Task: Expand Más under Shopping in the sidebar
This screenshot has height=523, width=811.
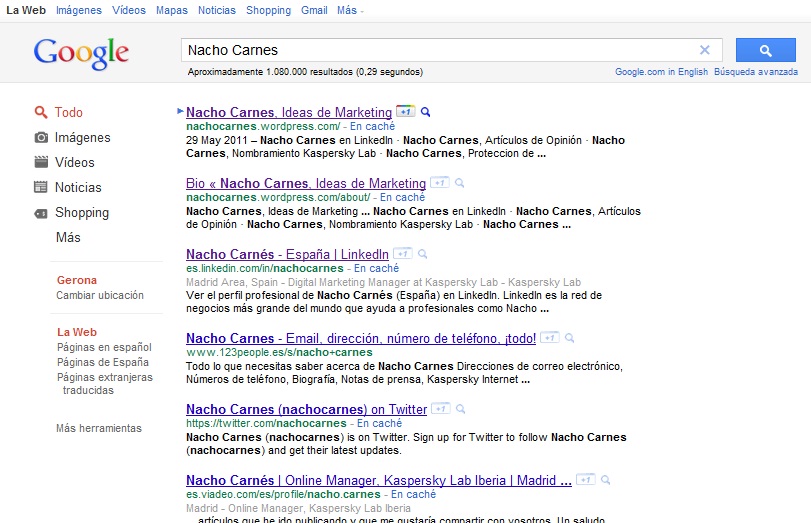Action: (68, 237)
